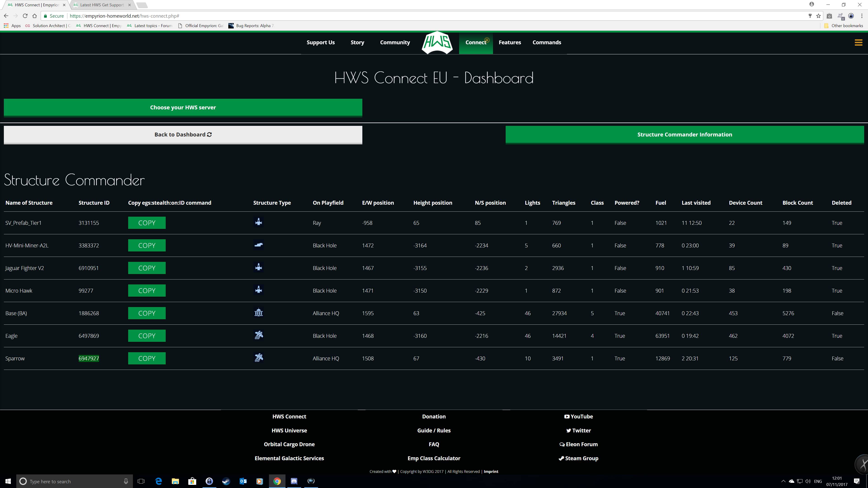868x488 pixels.
Task: Bookmark this page with the star icon
Action: [818, 16]
